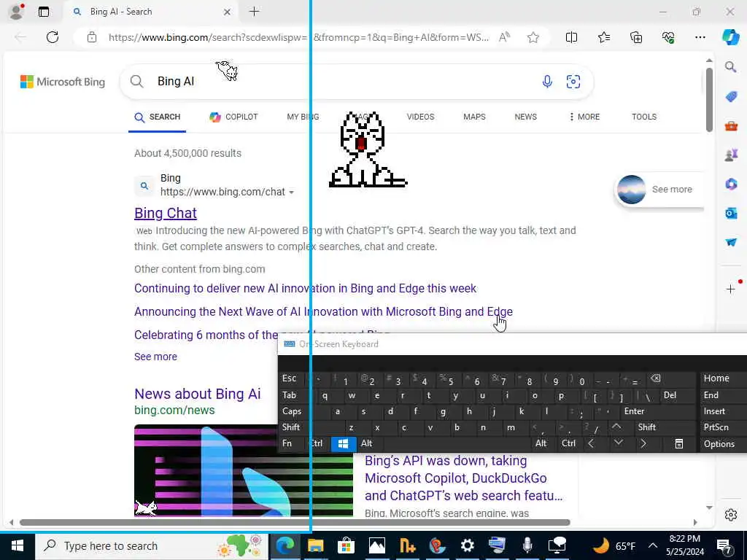Toggle the Caps key on keyboard
The image size is (747, 560).
[292, 411]
